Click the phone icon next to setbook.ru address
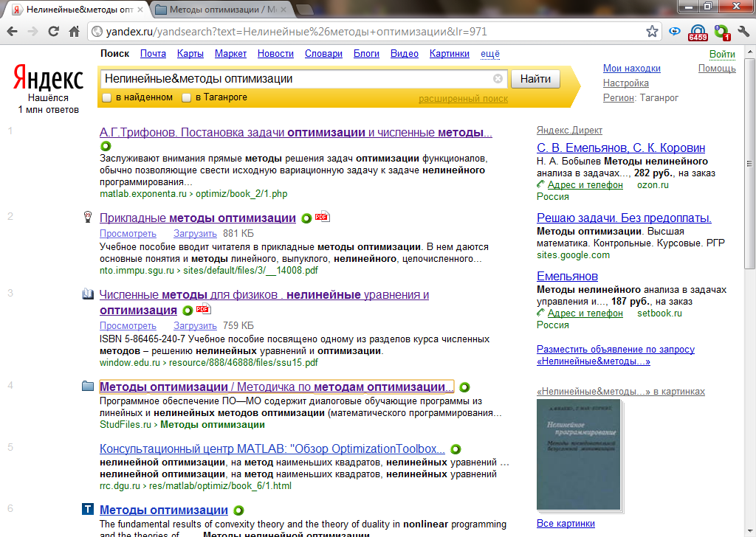756x537 pixels. (x=541, y=313)
